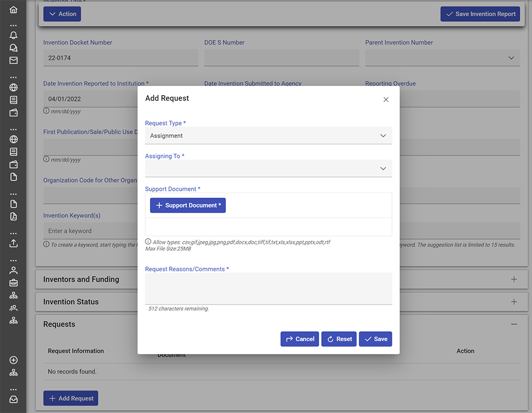The height and width of the screenshot is (413, 532).
Task: Open the mail envelope icon
Action: click(x=13, y=61)
